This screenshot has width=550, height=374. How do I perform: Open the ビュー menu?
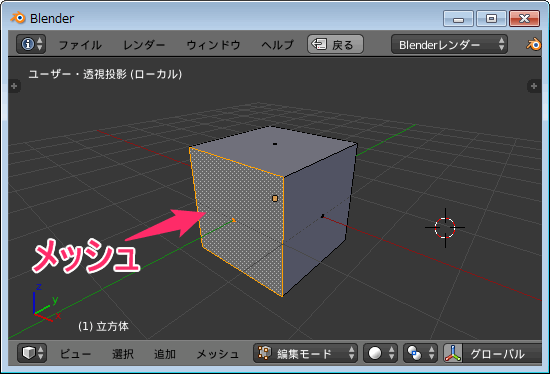(x=75, y=354)
